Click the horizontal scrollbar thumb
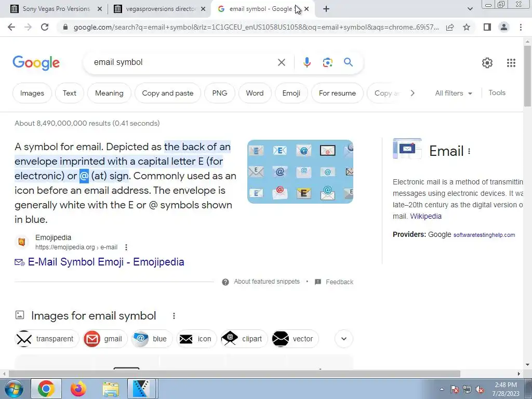532x399 pixels. pos(234,374)
